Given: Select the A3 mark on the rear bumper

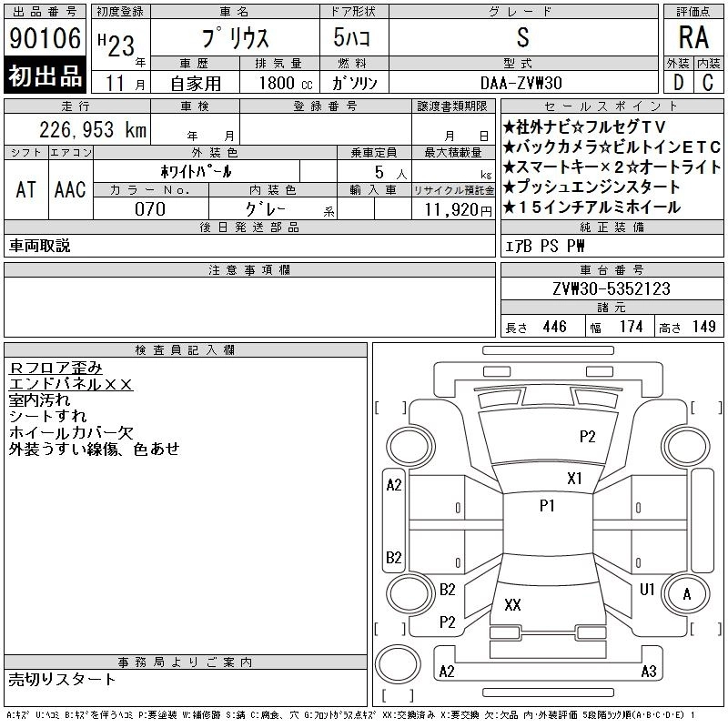Looking at the screenshot, I should tap(649, 671).
